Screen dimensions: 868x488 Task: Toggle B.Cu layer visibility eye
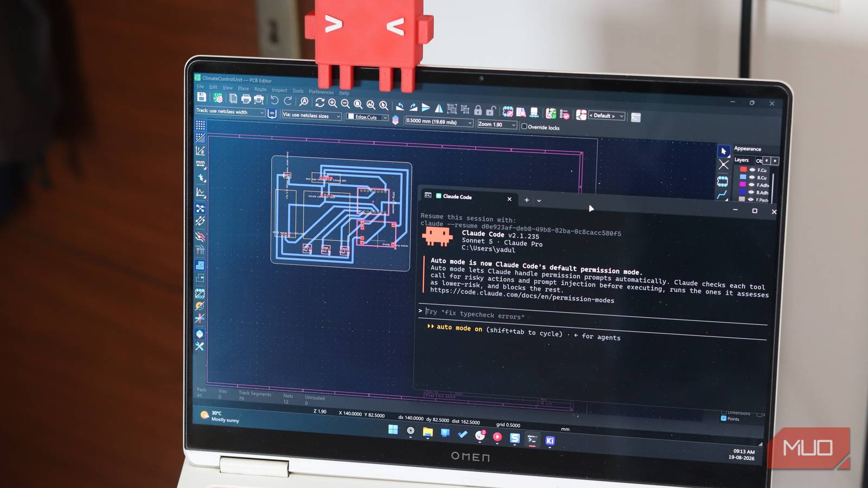click(x=752, y=177)
